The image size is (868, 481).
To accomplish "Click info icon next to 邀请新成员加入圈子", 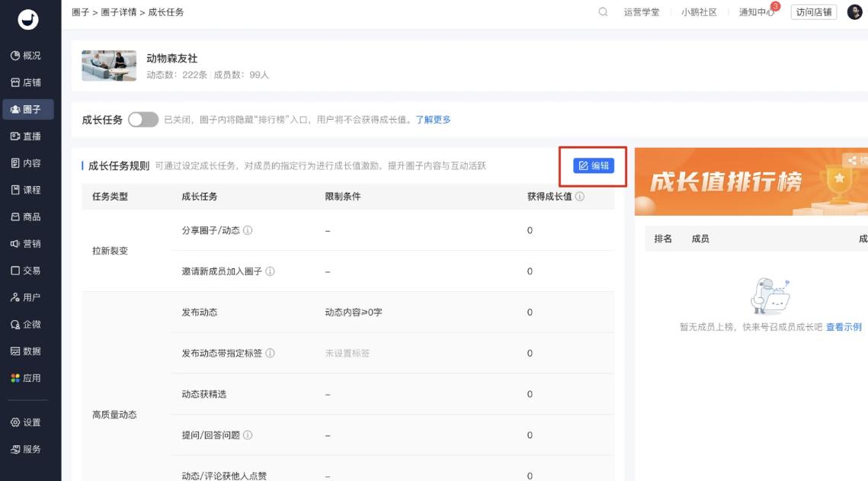I will (270, 271).
